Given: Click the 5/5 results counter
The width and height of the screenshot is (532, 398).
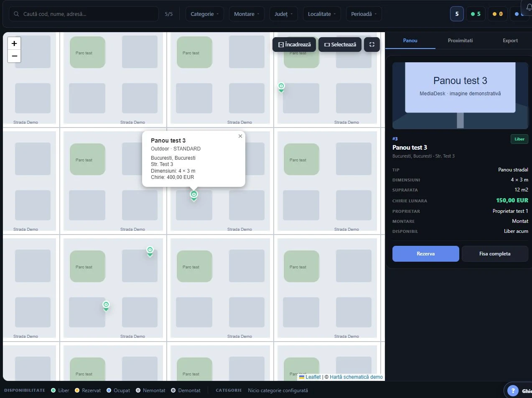Looking at the screenshot, I should point(169,14).
